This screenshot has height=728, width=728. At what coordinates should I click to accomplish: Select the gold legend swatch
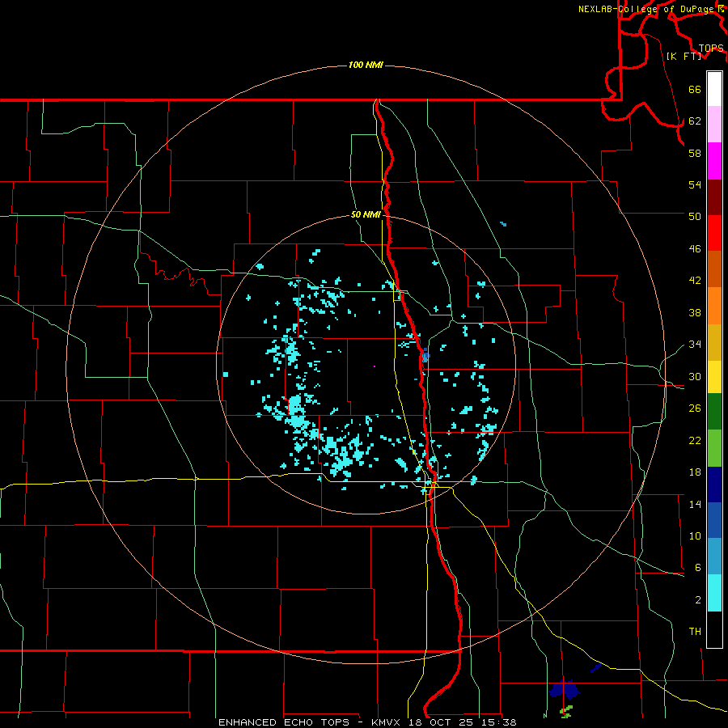714,342
